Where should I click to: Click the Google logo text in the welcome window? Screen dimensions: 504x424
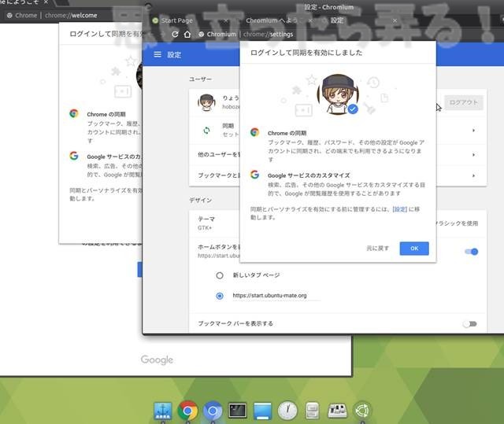tap(157, 359)
